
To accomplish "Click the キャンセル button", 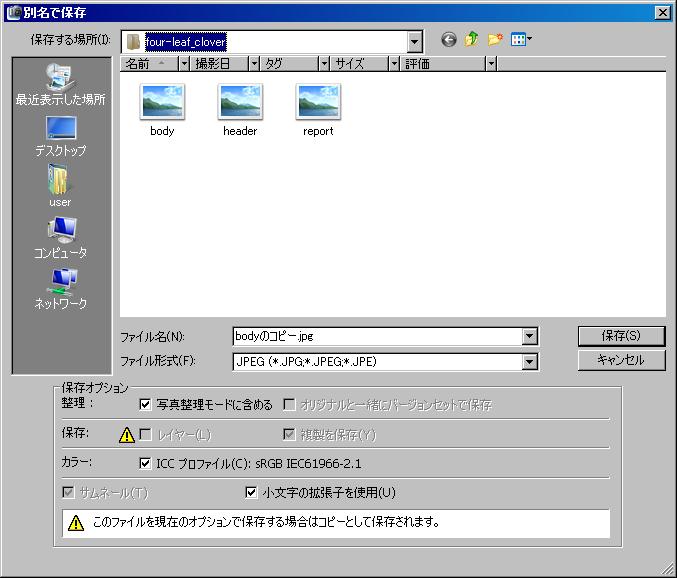I will (x=620, y=360).
